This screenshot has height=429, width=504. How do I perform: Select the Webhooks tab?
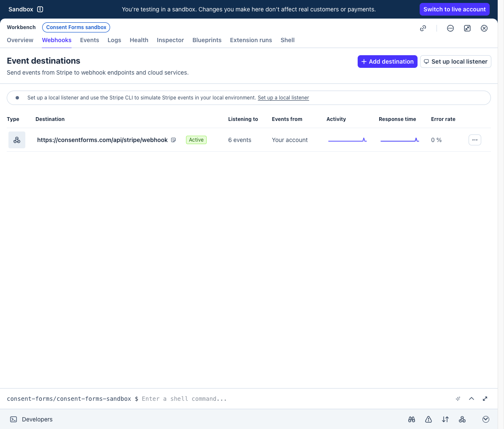click(x=57, y=40)
